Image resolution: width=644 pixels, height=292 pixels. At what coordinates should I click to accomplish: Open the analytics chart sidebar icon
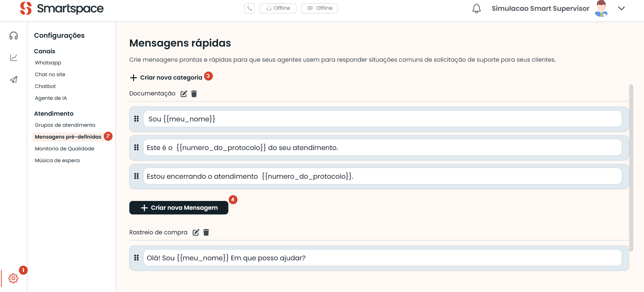click(x=13, y=58)
